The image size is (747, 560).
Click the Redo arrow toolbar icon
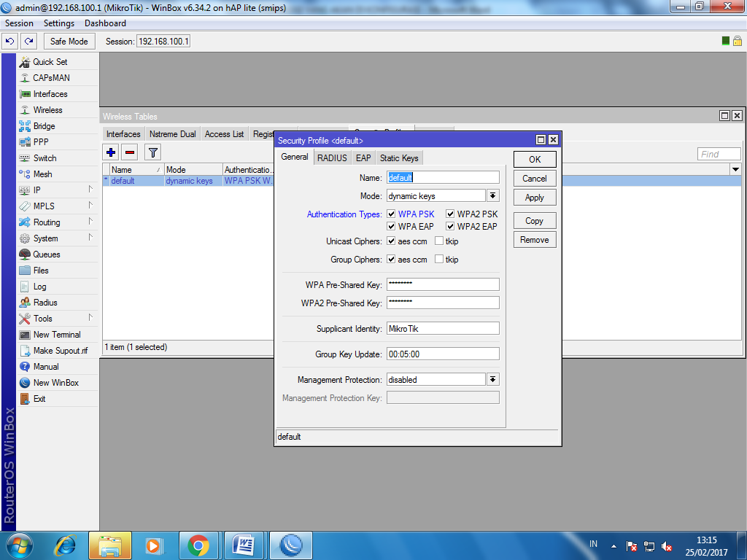click(29, 42)
